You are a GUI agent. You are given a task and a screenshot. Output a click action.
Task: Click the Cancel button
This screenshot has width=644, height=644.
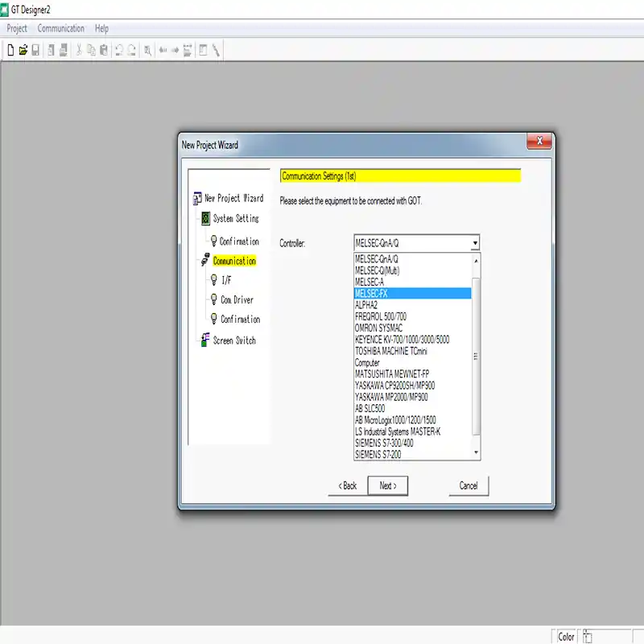469,485
